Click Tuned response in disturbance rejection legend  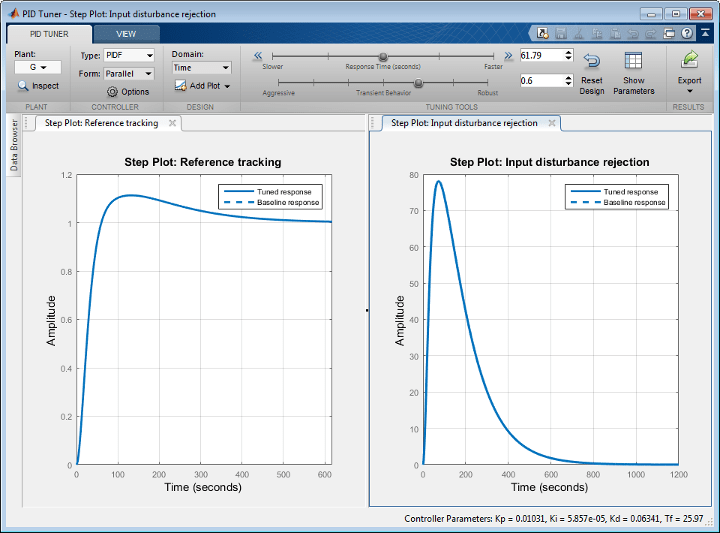(x=631, y=192)
